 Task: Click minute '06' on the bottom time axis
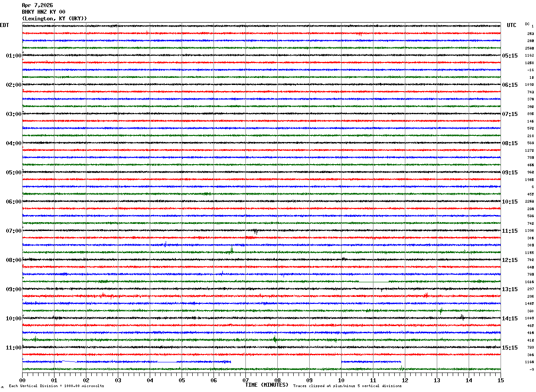tap(214, 380)
